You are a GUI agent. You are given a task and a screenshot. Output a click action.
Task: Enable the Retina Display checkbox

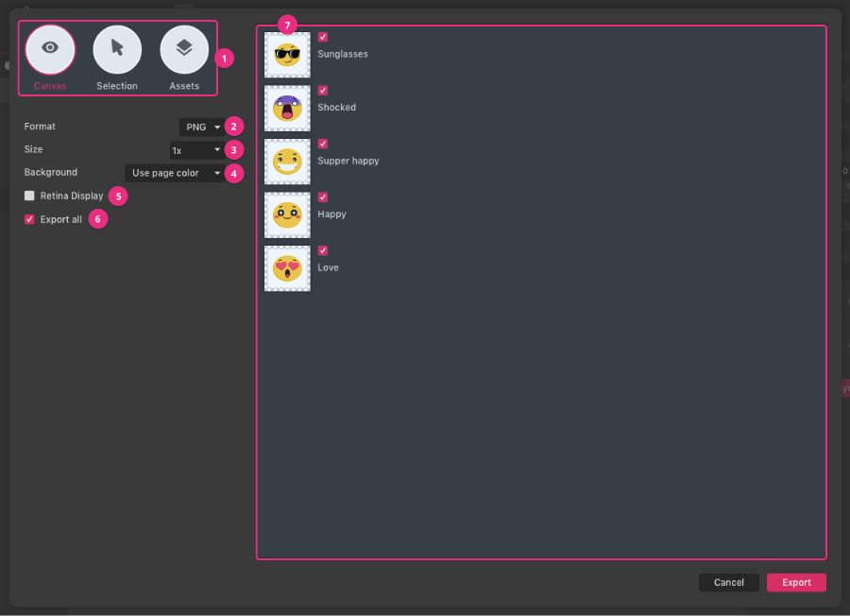click(29, 196)
